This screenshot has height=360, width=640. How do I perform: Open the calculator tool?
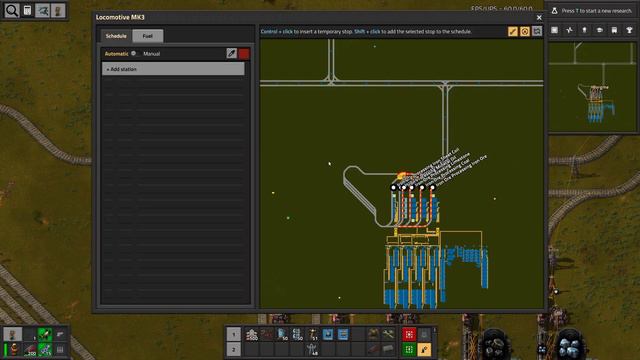[27, 11]
